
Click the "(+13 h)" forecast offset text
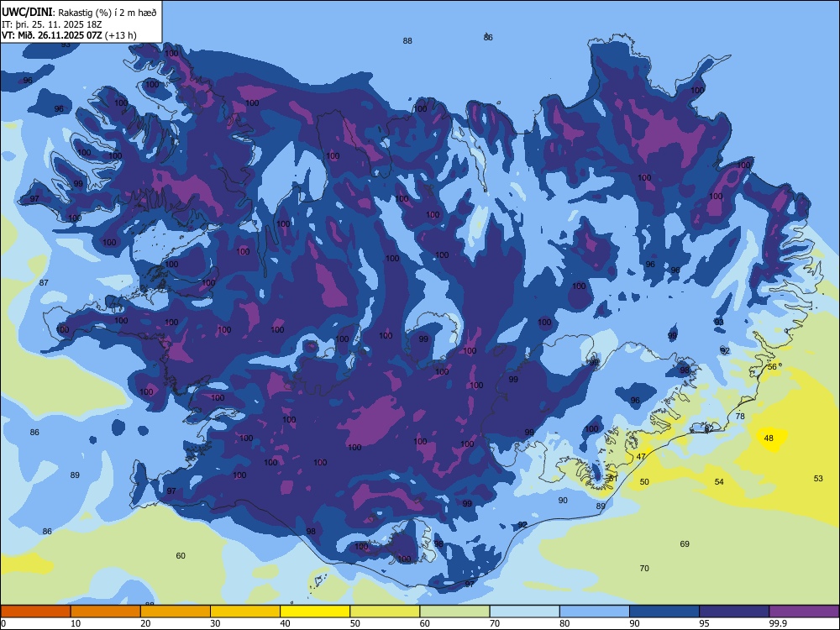pyautogui.click(x=122, y=35)
